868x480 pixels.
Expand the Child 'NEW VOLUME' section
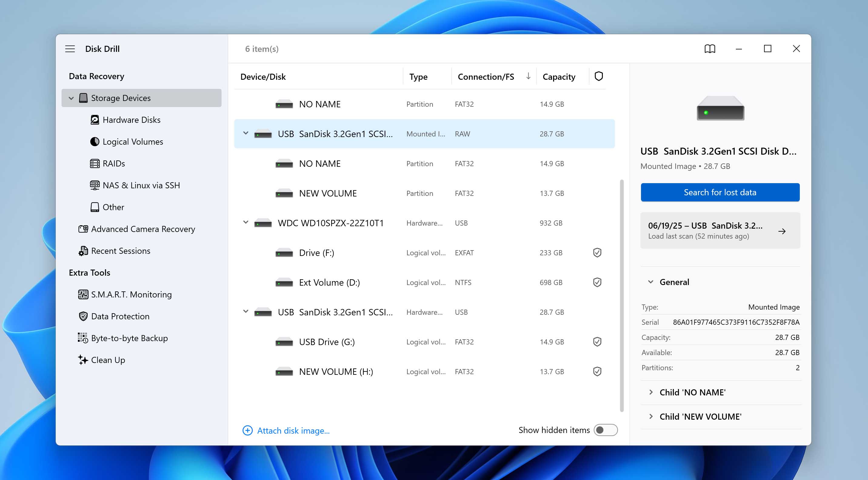(651, 417)
